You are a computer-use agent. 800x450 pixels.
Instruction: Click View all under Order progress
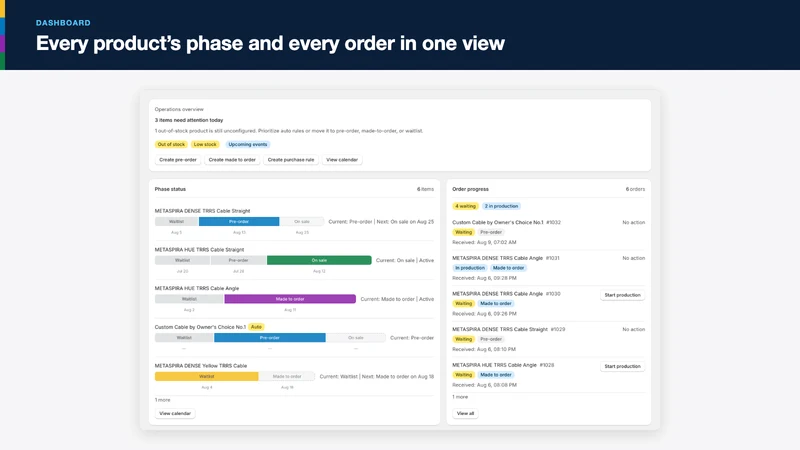[465, 413]
